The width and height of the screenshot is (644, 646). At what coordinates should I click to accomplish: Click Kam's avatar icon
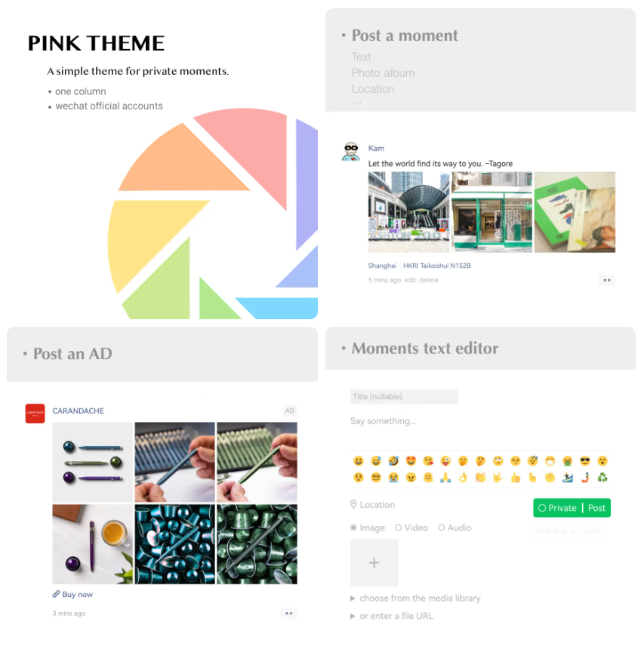pos(351,151)
